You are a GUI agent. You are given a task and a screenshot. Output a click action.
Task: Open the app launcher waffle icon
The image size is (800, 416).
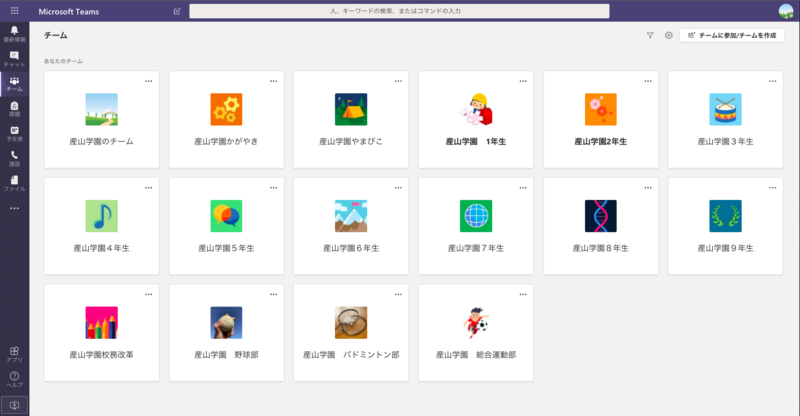(x=14, y=11)
